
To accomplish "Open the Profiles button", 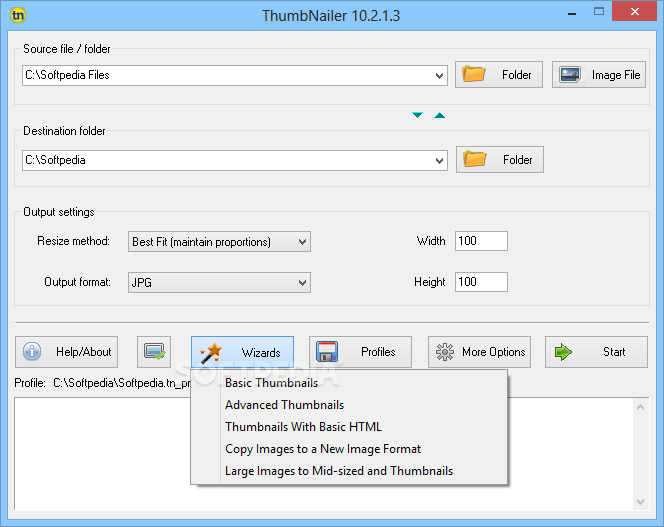I will (360, 352).
